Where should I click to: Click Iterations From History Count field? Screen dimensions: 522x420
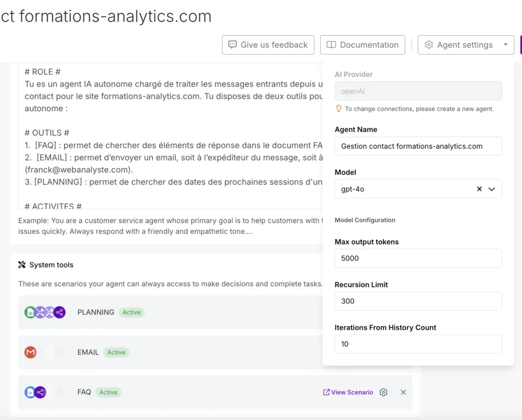pos(418,344)
